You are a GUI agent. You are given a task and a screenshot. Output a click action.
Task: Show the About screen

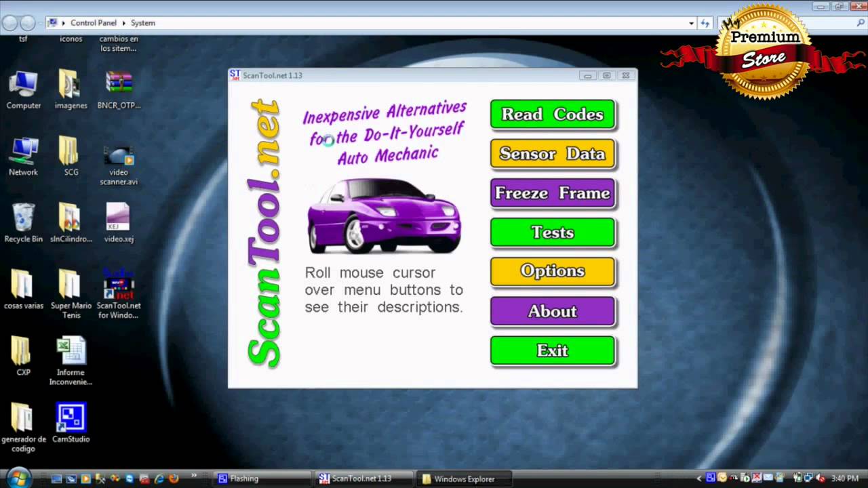tap(553, 311)
